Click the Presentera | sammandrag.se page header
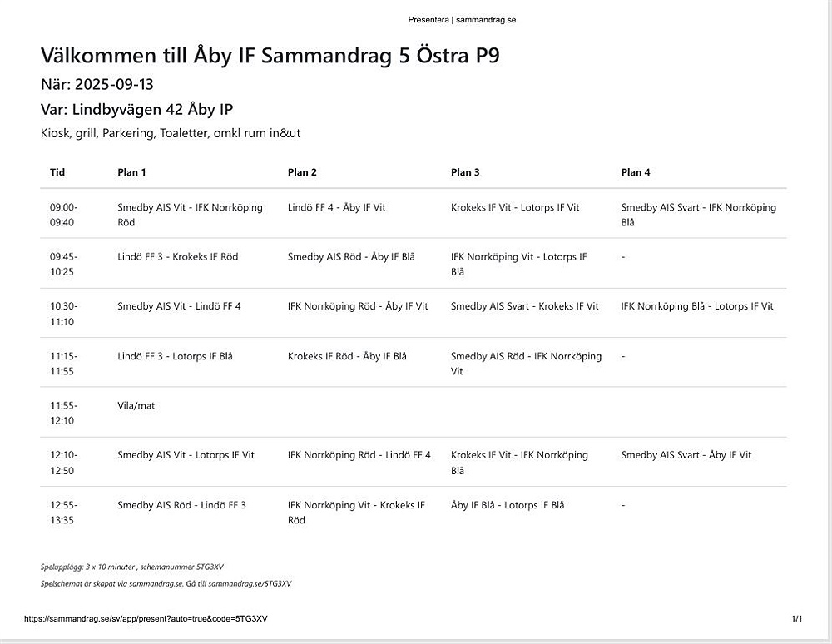 click(x=462, y=20)
